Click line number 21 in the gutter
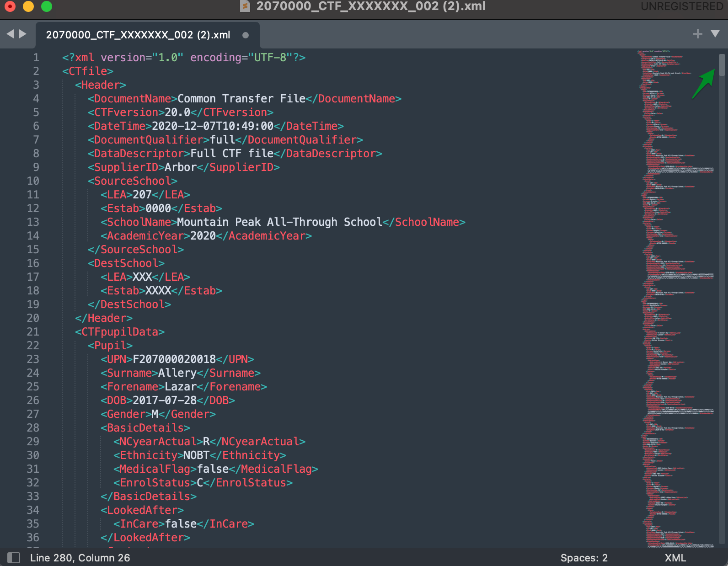Image resolution: width=728 pixels, height=566 pixels. coord(33,332)
